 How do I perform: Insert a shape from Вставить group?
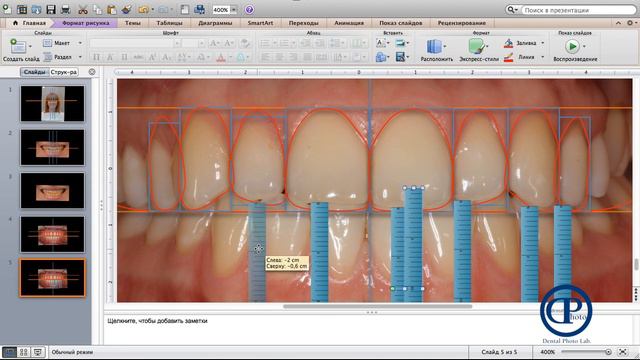click(x=380, y=57)
